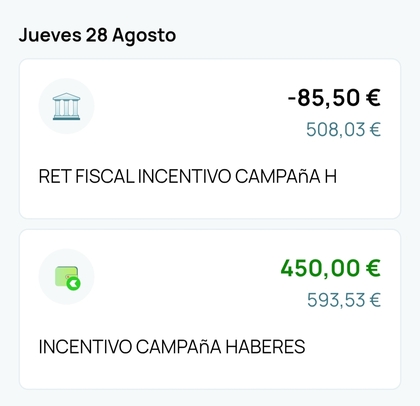The width and height of the screenshot is (420, 406).
Task: Click the word INCENTIVO in second card description
Action: coord(85,347)
